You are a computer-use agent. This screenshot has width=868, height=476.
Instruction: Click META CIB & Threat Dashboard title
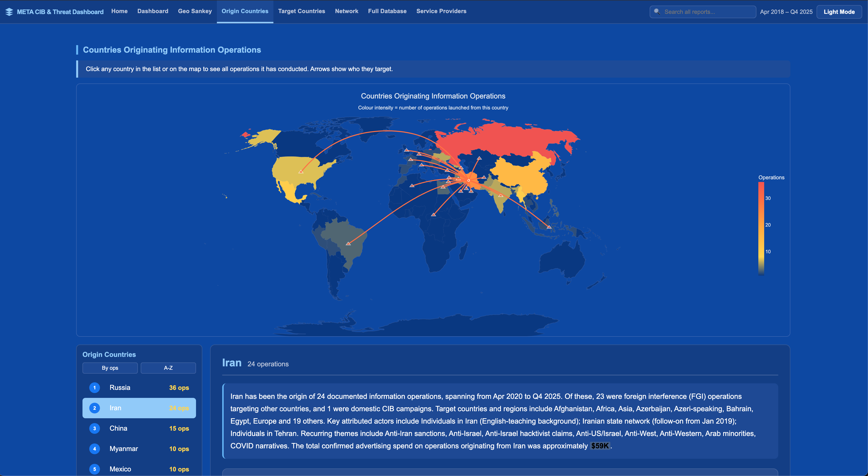click(60, 12)
